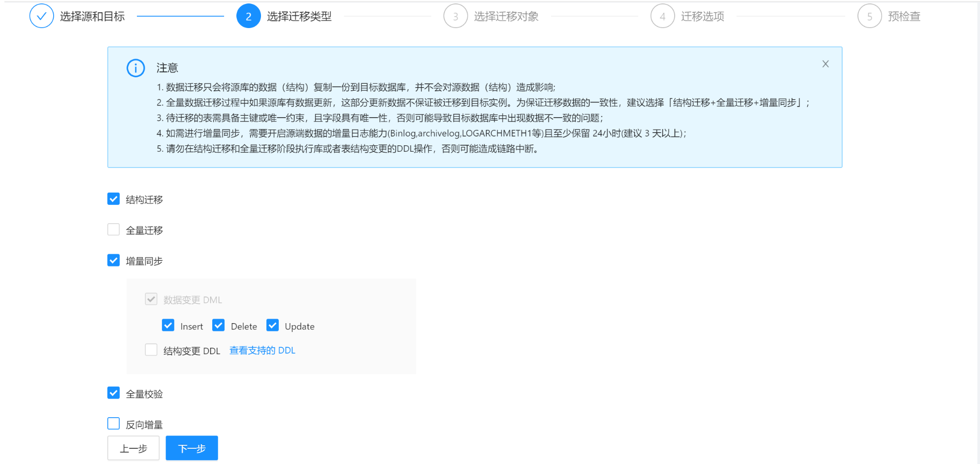Click step 5 circle for 预检查
Screen dimensions: 980x464
pyautogui.click(x=869, y=16)
